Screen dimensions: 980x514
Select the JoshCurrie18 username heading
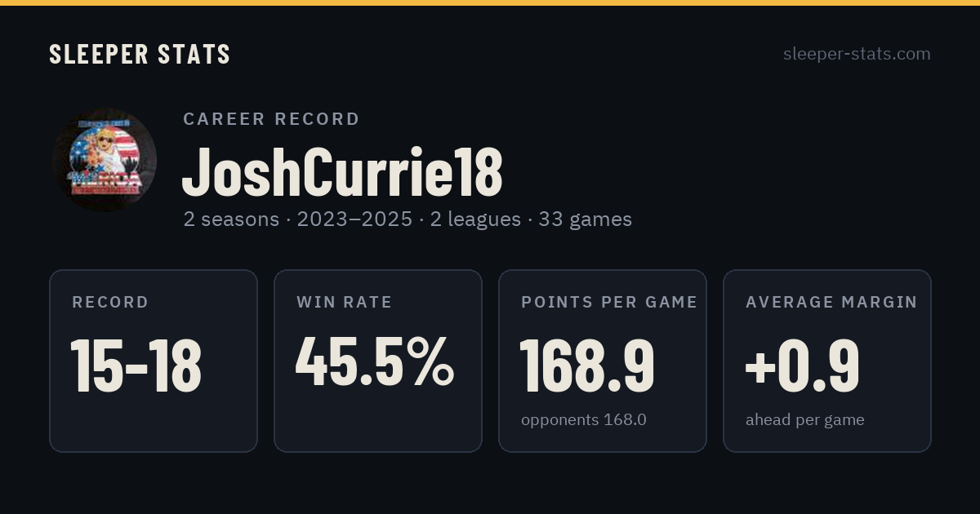[x=342, y=172]
